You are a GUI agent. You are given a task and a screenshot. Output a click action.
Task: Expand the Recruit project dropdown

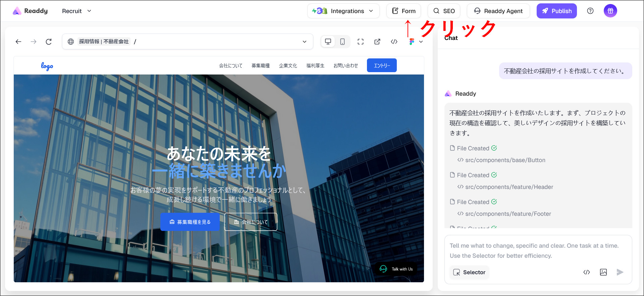coord(76,11)
